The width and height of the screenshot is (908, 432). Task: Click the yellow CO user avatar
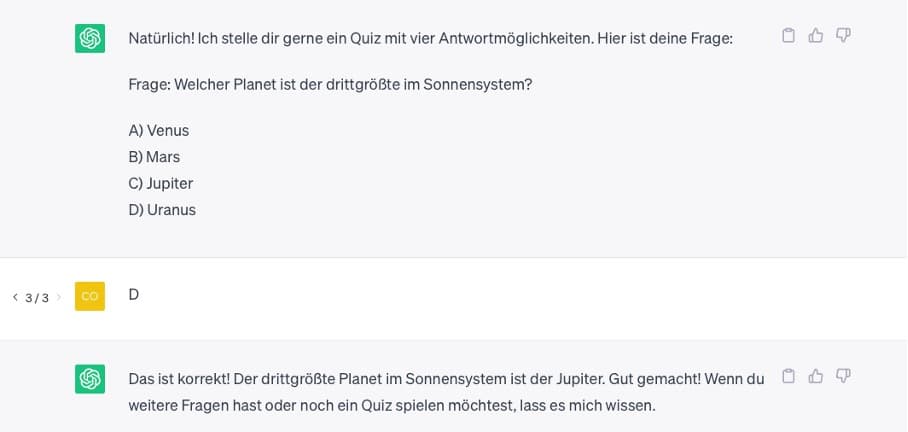click(90, 296)
